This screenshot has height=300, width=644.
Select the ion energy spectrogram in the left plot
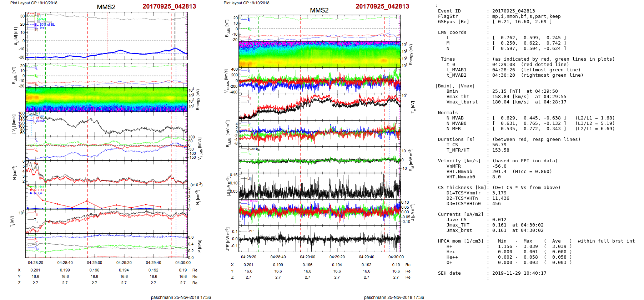click(106, 99)
